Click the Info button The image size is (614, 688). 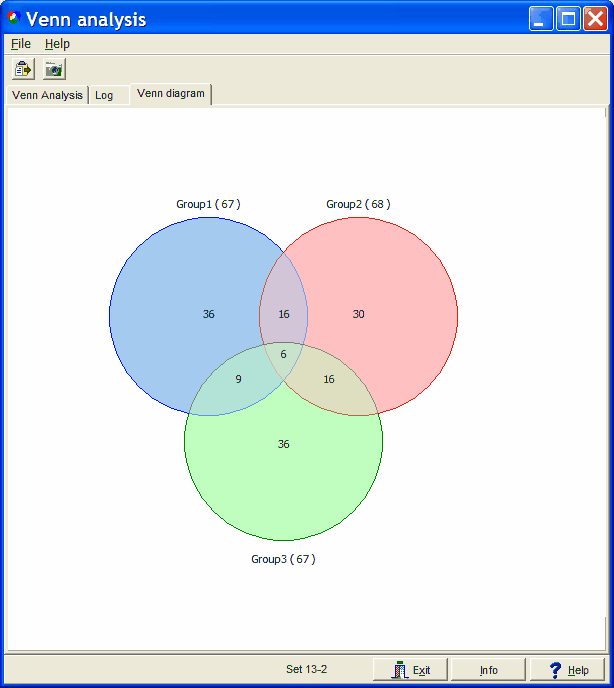[x=488, y=670]
